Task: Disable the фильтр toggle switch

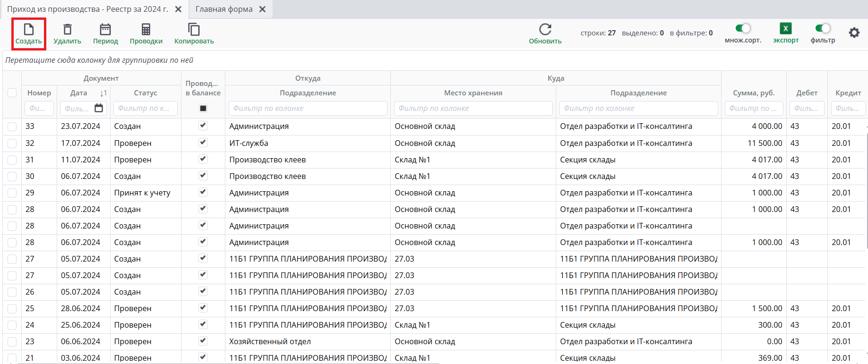Action: pyautogui.click(x=823, y=29)
